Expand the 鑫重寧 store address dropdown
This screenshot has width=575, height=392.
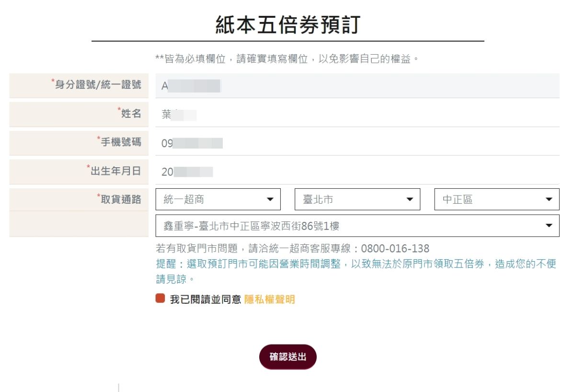[x=357, y=226]
